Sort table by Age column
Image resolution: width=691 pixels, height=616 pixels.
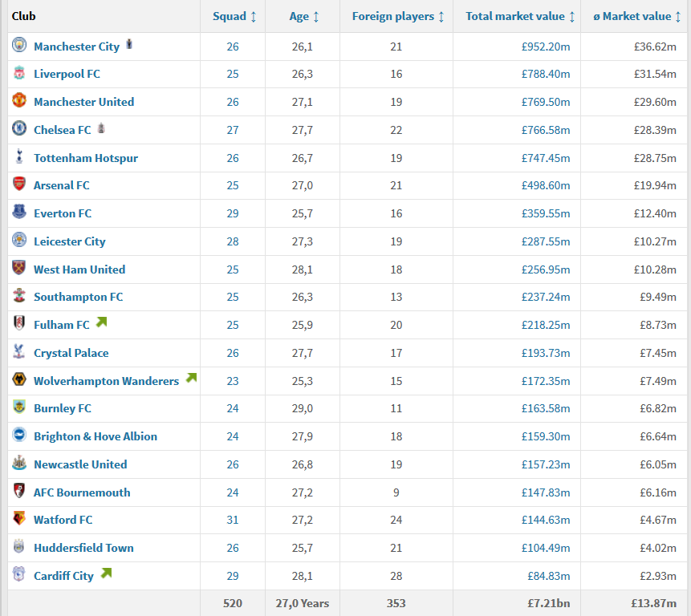[x=304, y=16]
